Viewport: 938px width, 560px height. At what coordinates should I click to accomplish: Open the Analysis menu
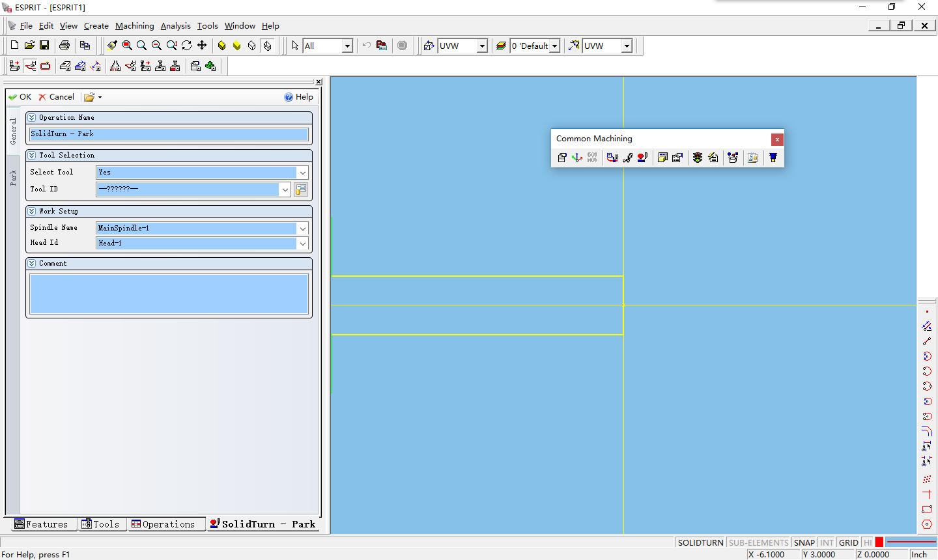[176, 26]
